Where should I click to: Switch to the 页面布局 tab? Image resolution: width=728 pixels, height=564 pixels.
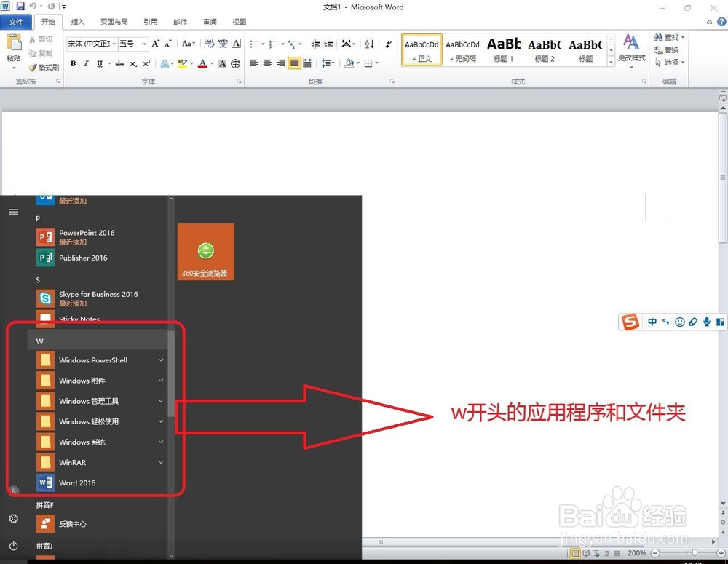click(114, 22)
